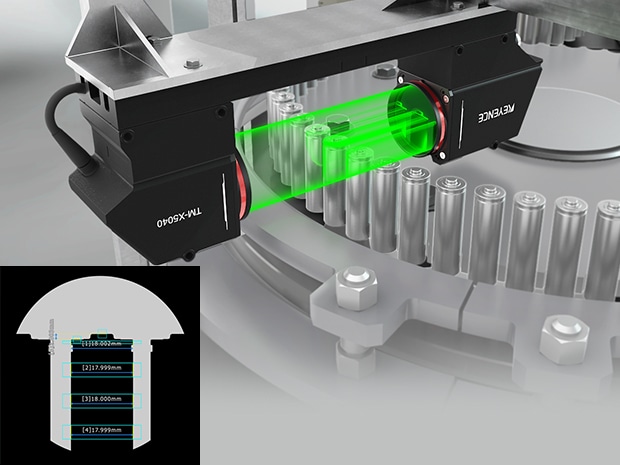620x465 pixels.
Task: Click the red lens ring on the right sensor
Action: [436, 121]
